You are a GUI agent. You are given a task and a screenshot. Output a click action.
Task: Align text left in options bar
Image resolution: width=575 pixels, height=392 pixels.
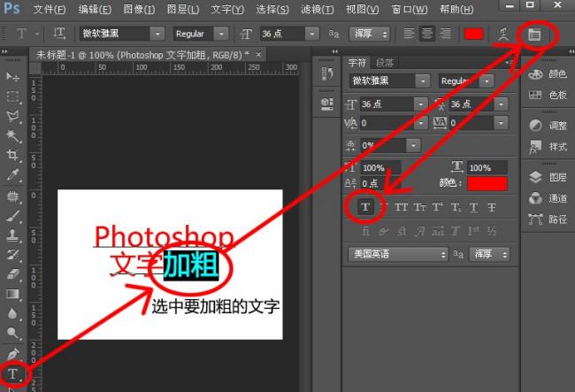[x=409, y=34]
